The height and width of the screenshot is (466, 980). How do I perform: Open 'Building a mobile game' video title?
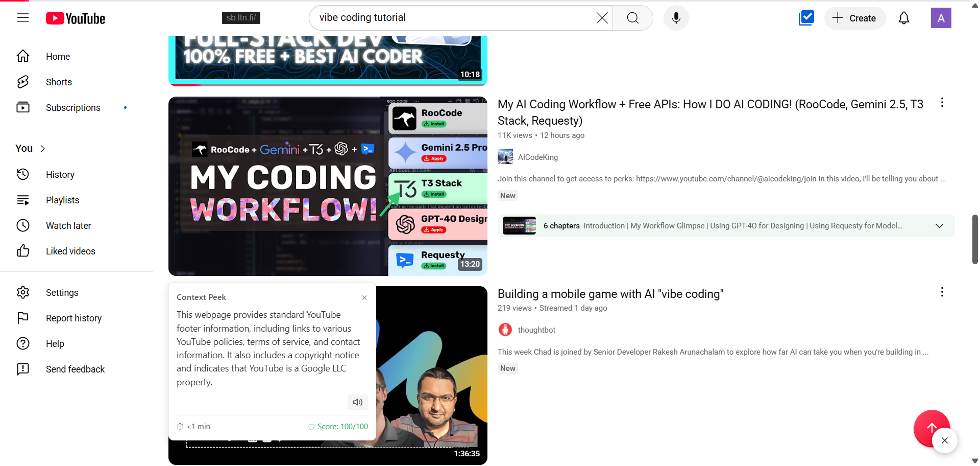point(610,294)
